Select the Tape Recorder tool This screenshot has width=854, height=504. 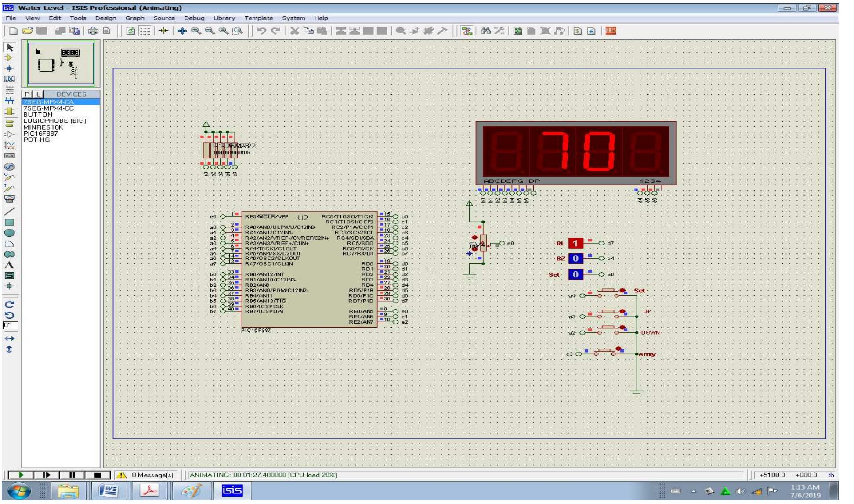[9, 156]
